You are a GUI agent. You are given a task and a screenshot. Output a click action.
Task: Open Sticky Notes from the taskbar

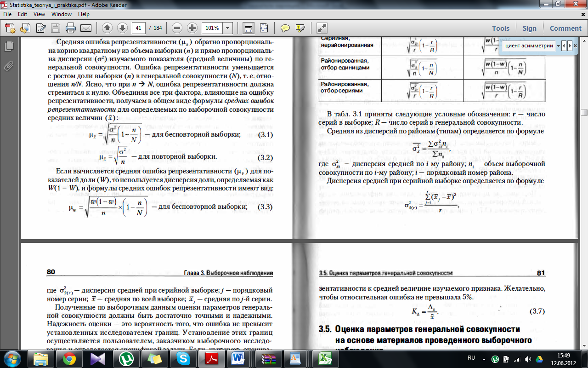(154, 358)
